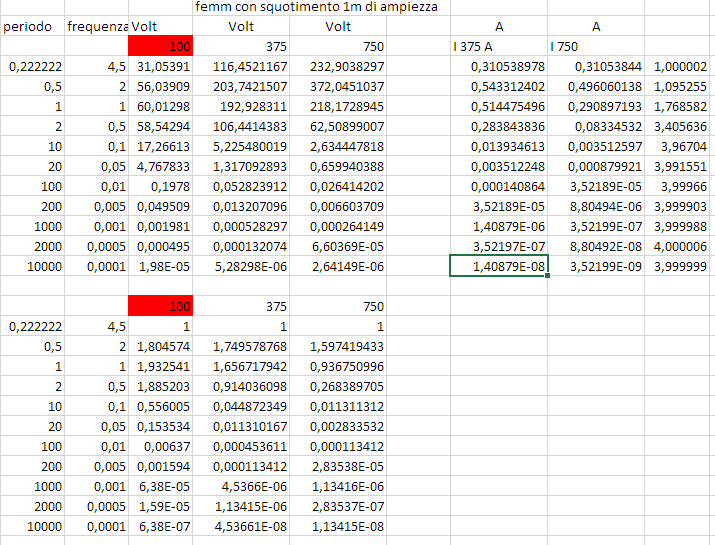Click the "periodo" header cell
This screenshot has width=715, height=545.
(x=28, y=26)
